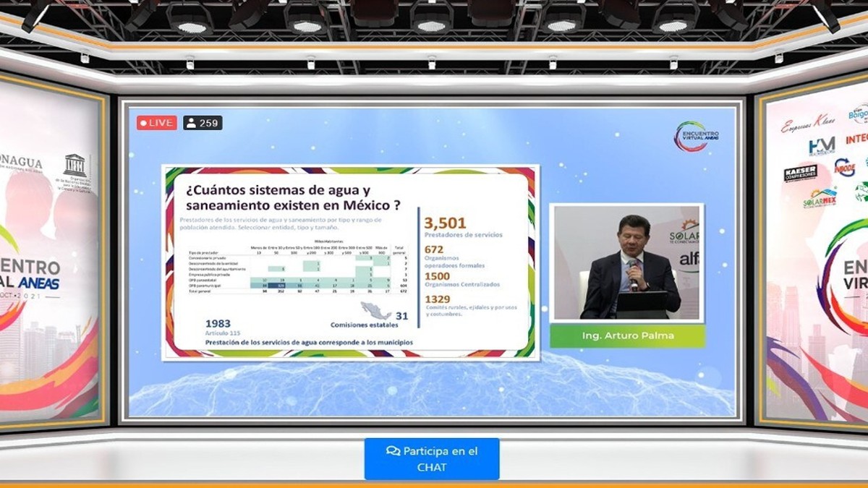
Task: Click the '3,501' prestadores figure on slide
Action: (x=445, y=223)
